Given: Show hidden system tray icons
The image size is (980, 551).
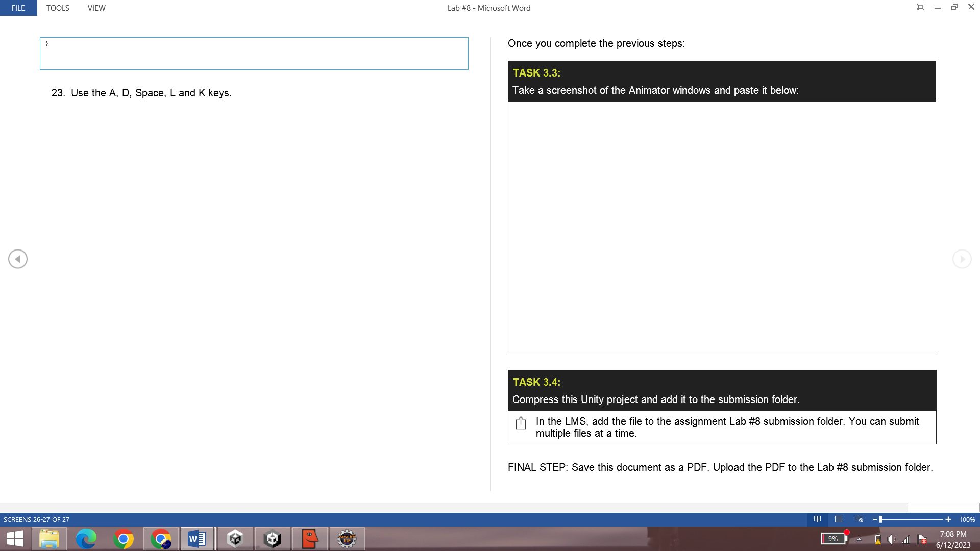Looking at the screenshot, I should coord(860,539).
